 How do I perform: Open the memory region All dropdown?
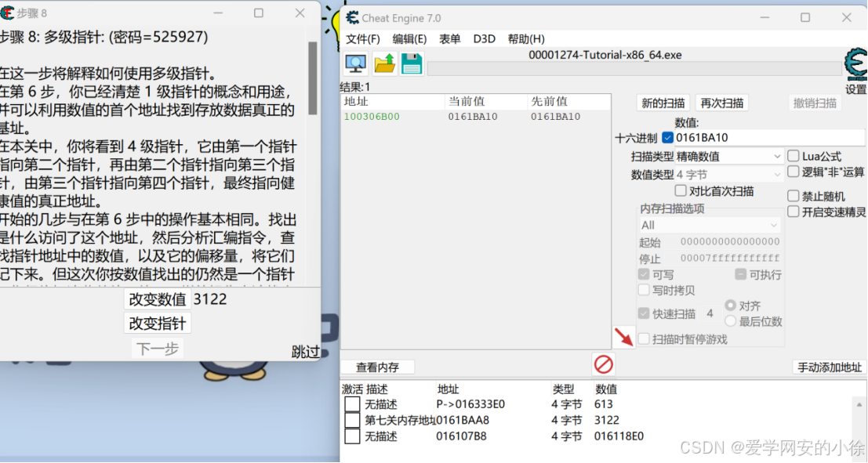[x=710, y=225]
